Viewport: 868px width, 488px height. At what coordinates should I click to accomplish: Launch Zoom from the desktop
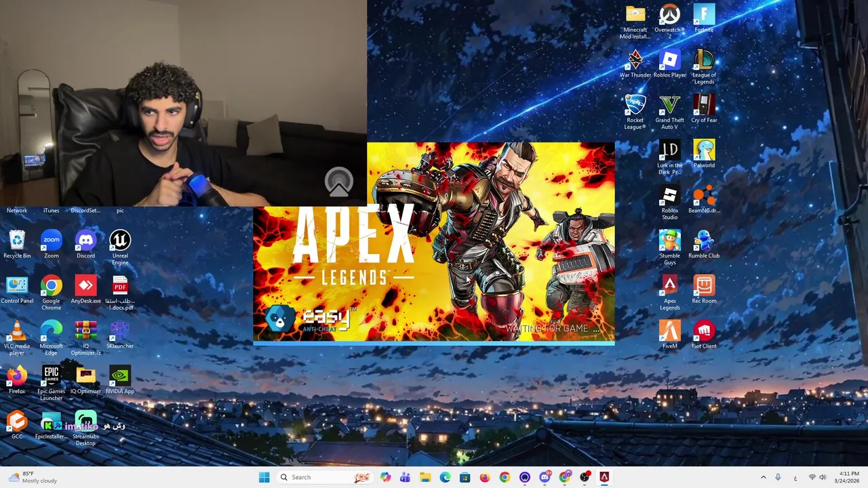click(51, 245)
